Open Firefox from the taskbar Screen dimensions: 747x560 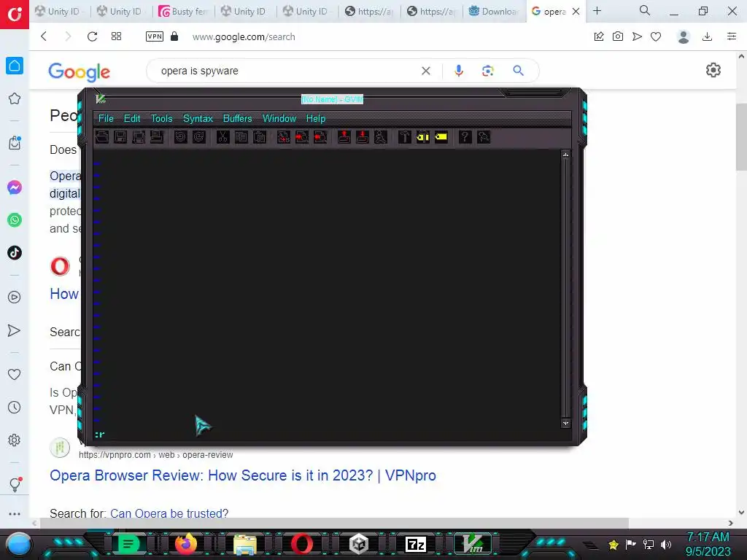click(186, 544)
